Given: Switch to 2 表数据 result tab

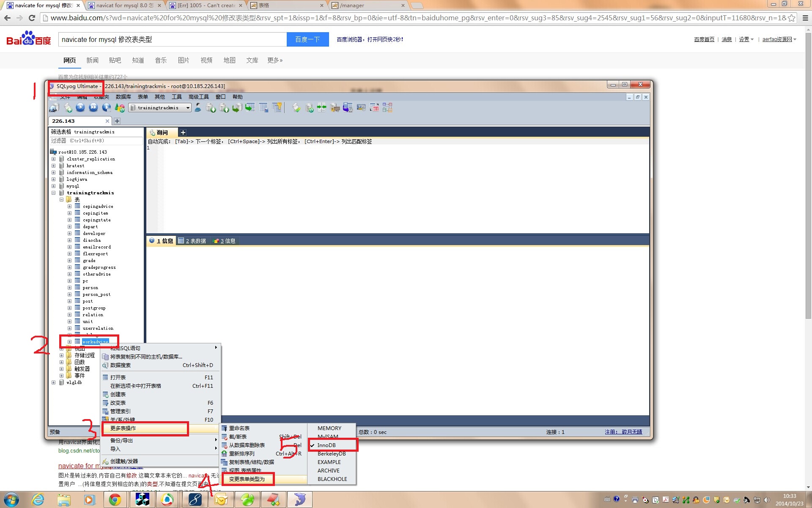Looking at the screenshot, I should point(192,241).
